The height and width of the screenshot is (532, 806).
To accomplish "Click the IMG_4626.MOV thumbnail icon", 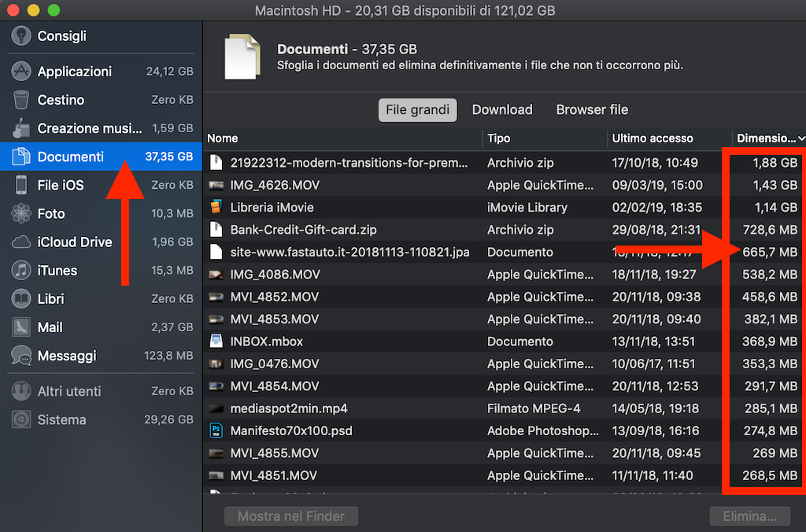I will click(216, 185).
